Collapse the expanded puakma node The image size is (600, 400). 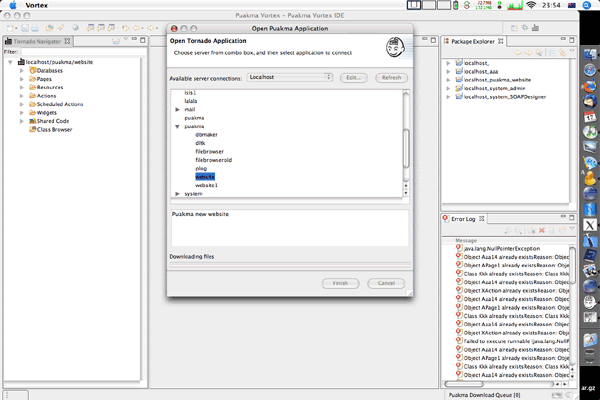point(177,127)
